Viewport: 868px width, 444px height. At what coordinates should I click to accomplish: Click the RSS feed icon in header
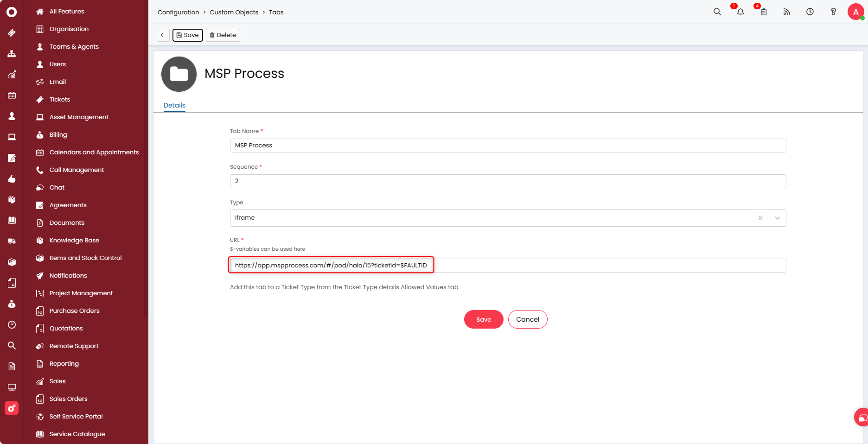pos(786,12)
